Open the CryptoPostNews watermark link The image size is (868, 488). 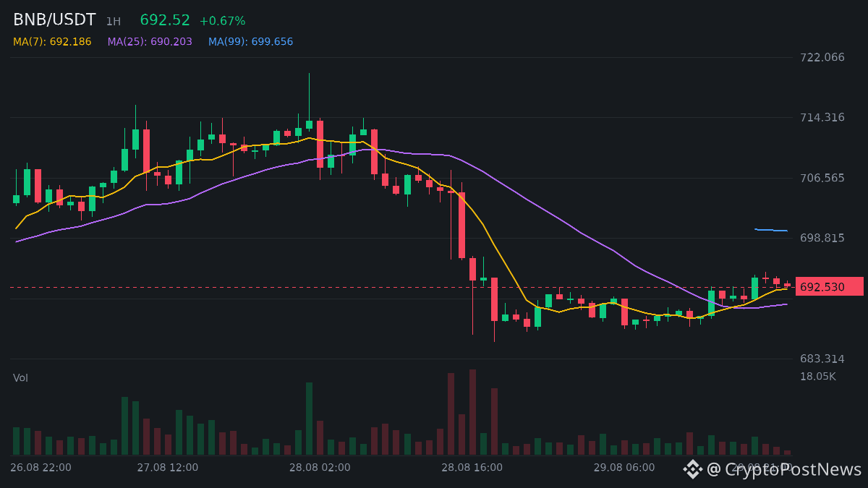pyautogui.click(x=785, y=469)
